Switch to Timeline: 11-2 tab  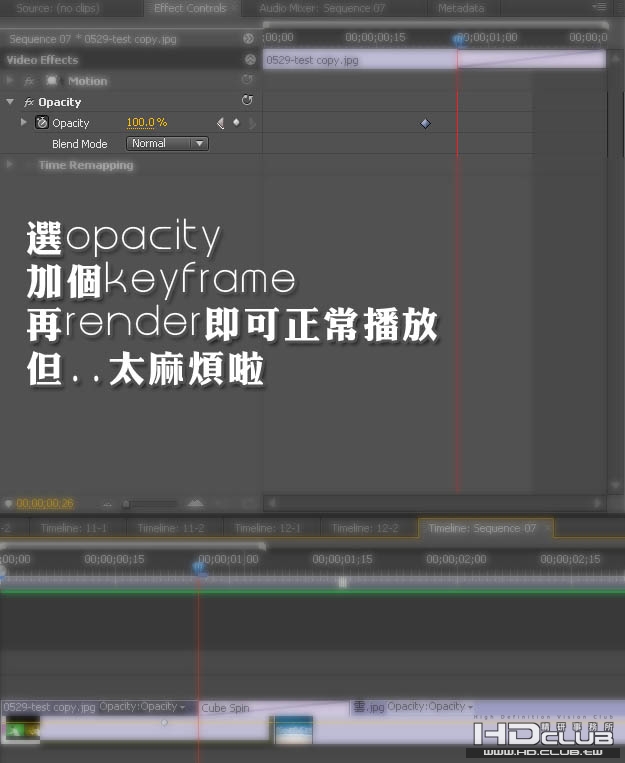pyautogui.click(x=171, y=528)
